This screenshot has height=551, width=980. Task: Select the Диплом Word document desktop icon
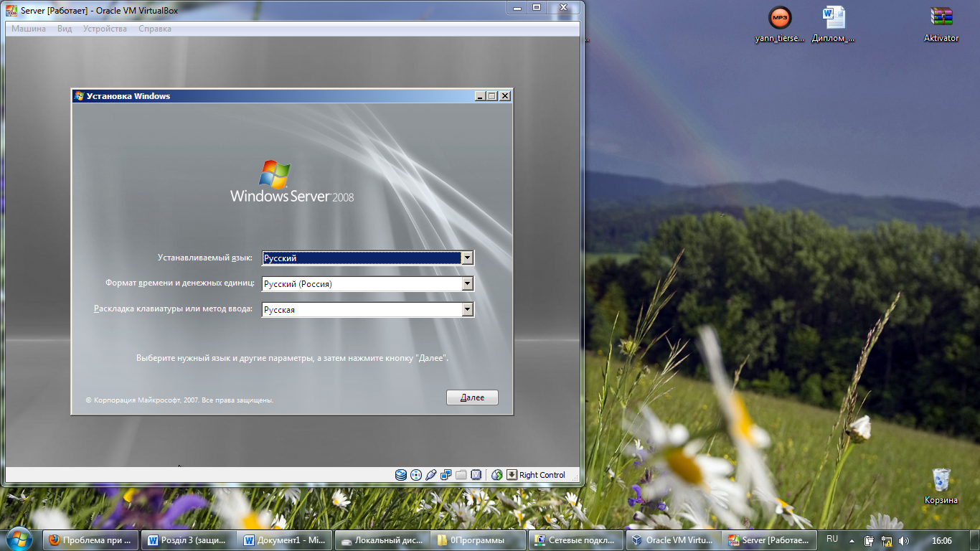point(834,24)
